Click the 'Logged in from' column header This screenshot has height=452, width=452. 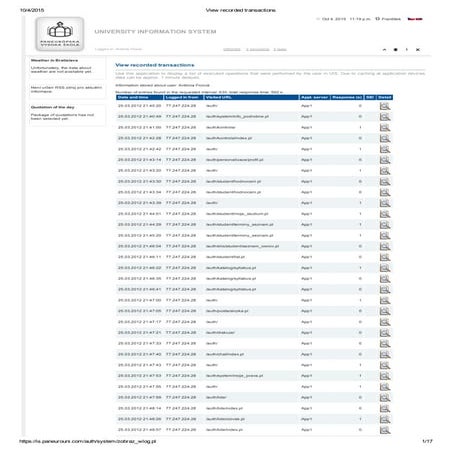coord(184,97)
